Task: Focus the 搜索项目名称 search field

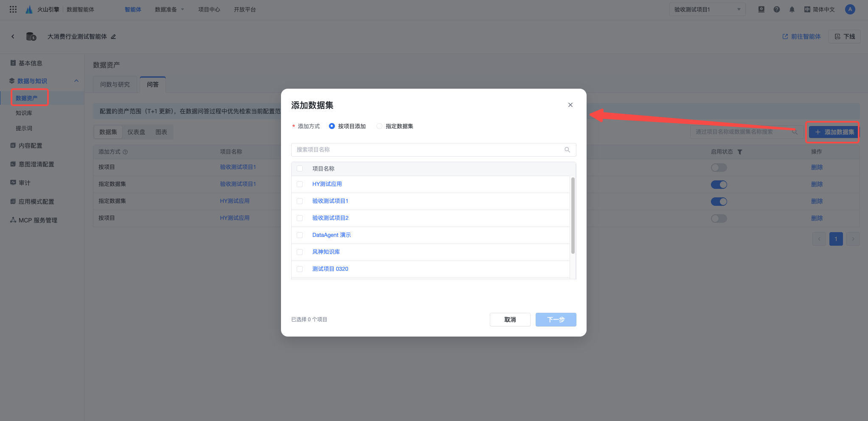Action: point(434,150)
